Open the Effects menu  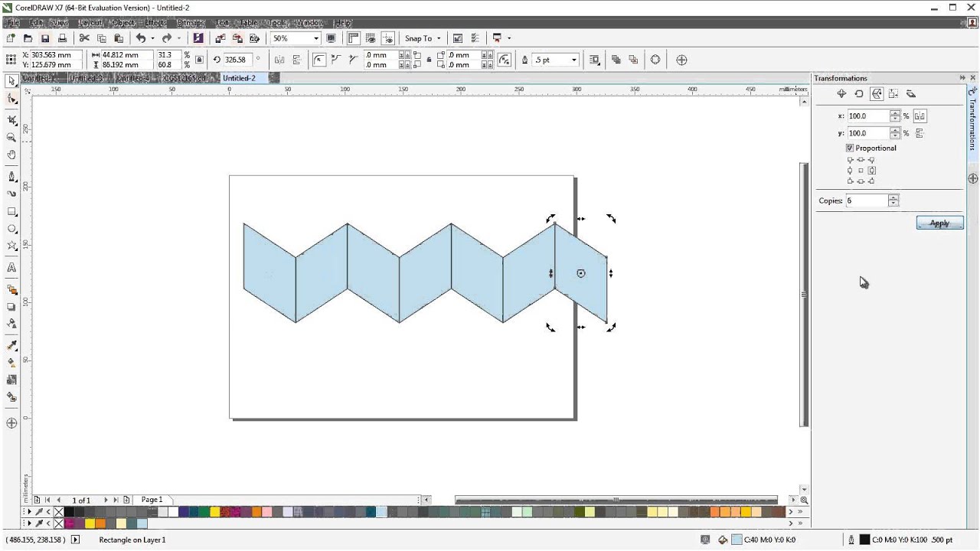(x=155, y=23)
